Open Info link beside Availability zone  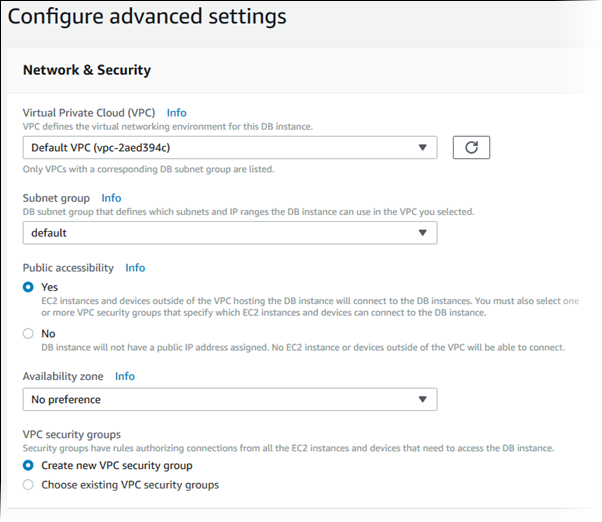124,376
